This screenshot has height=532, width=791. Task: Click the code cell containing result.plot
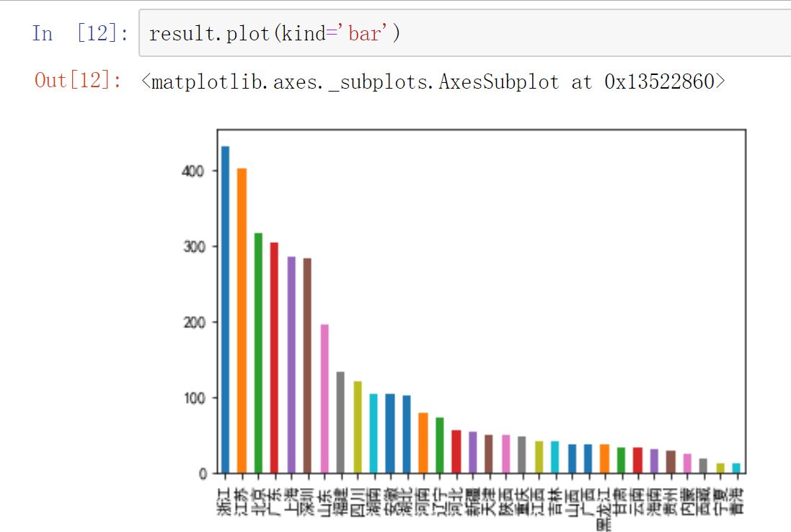[x=461, y=33]
